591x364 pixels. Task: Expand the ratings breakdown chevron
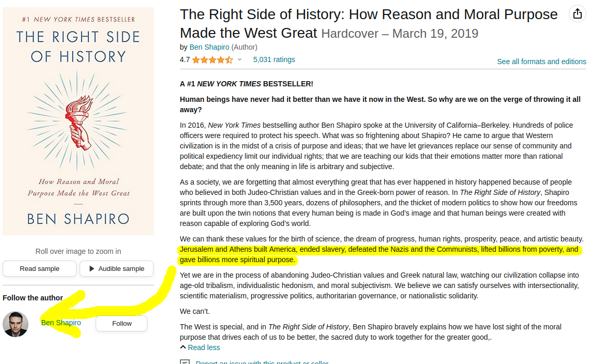point(239,60)
